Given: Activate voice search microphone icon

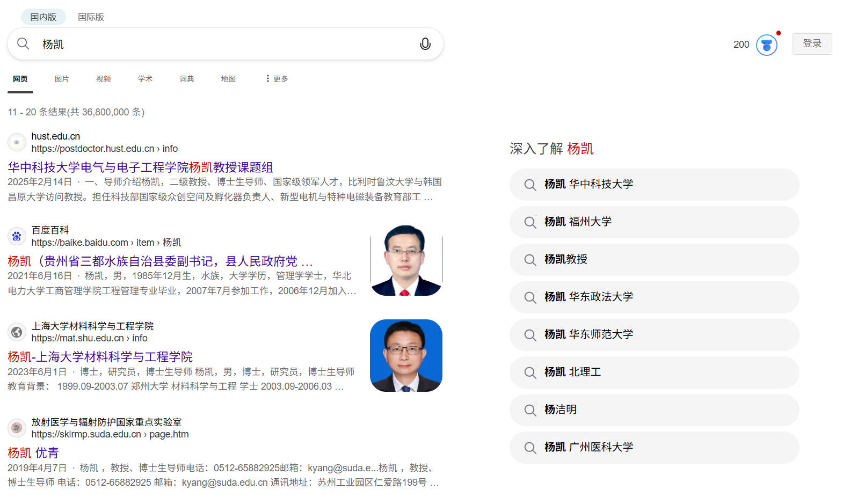Looking at the screenshot, I should point(425,44).
